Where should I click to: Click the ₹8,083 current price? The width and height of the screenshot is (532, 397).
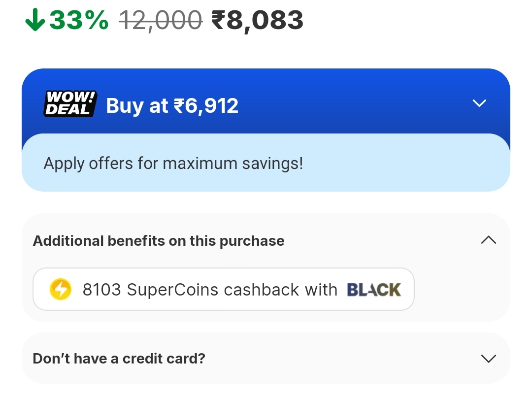(x=257, y=20)
